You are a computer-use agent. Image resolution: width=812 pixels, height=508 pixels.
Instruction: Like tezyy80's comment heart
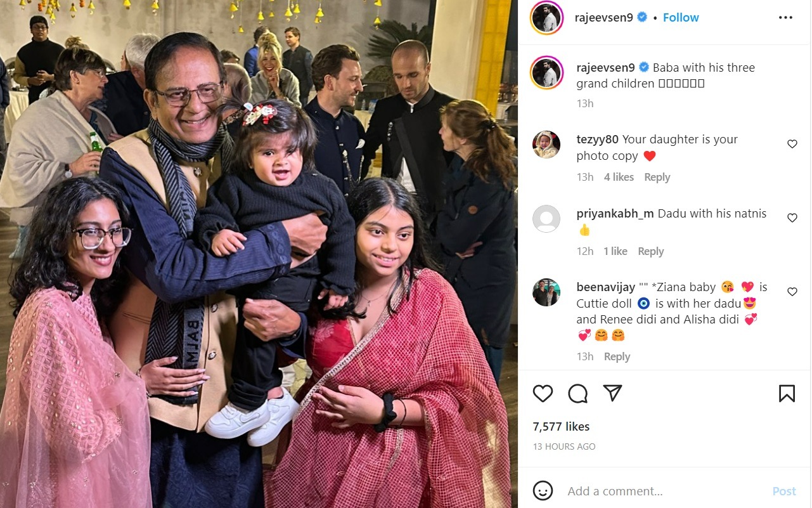[792, 144]
